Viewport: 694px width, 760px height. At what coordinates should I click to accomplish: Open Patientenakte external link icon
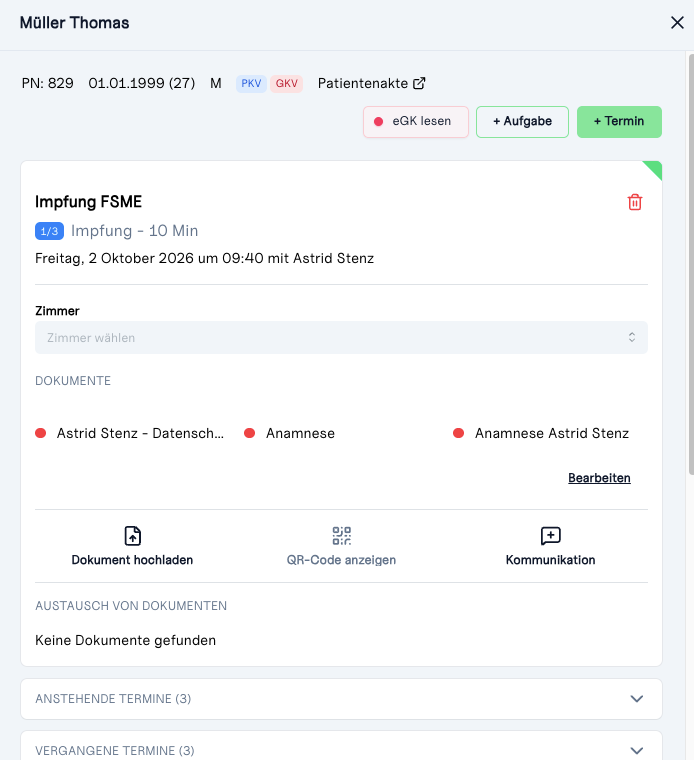419,83
